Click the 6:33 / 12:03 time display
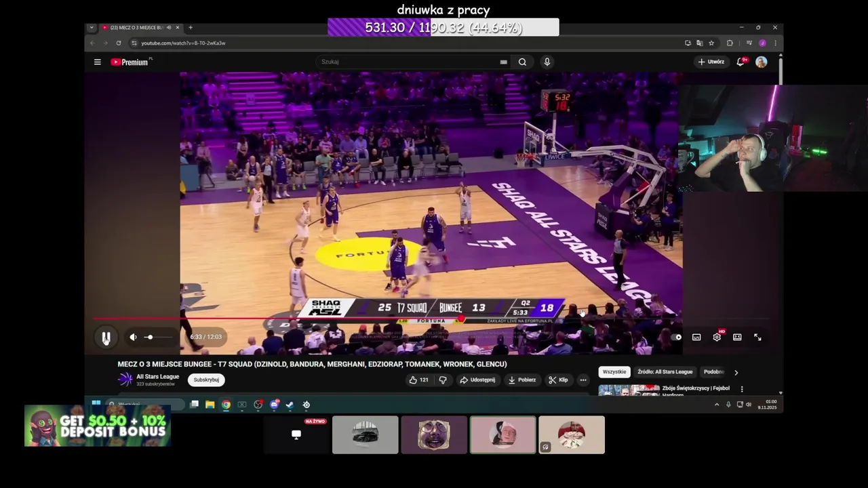Viewport: 868px width, 488px height. (205, 337)
